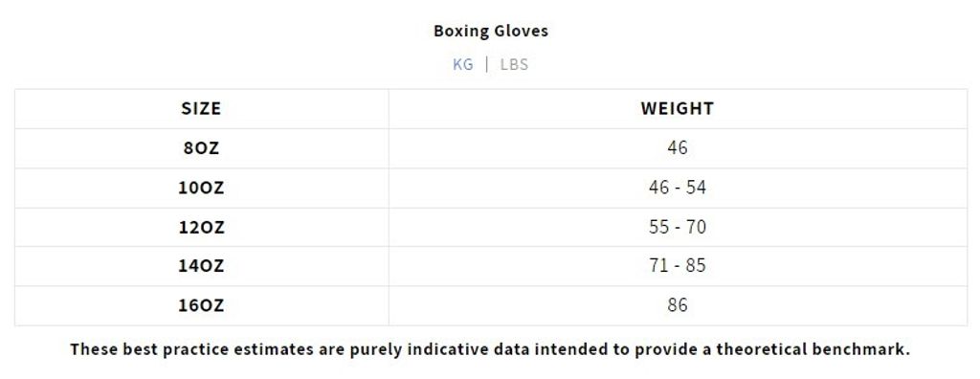Screen dimensions: 980x379
Task: Select the 71 - 85 weight cell
Action: (678, 266)
